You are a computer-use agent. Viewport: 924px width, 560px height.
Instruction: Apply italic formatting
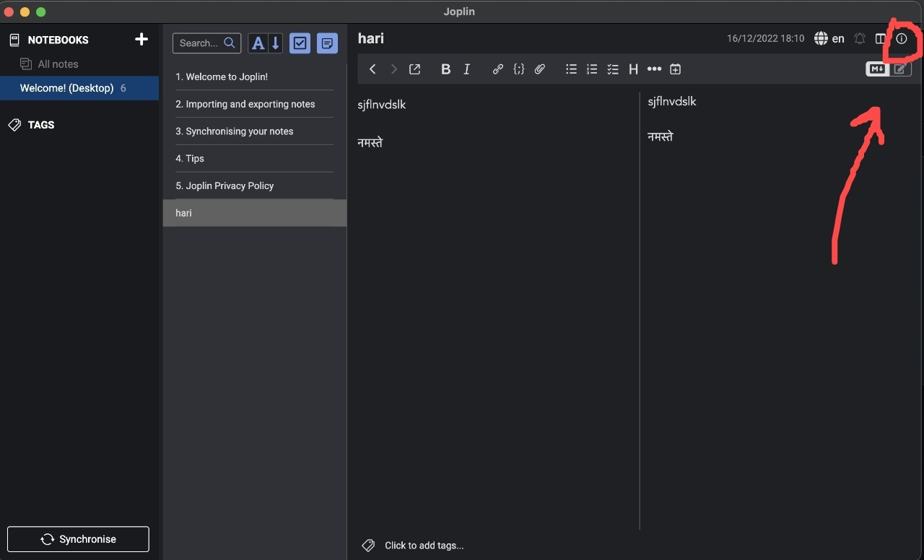point(467,69)
